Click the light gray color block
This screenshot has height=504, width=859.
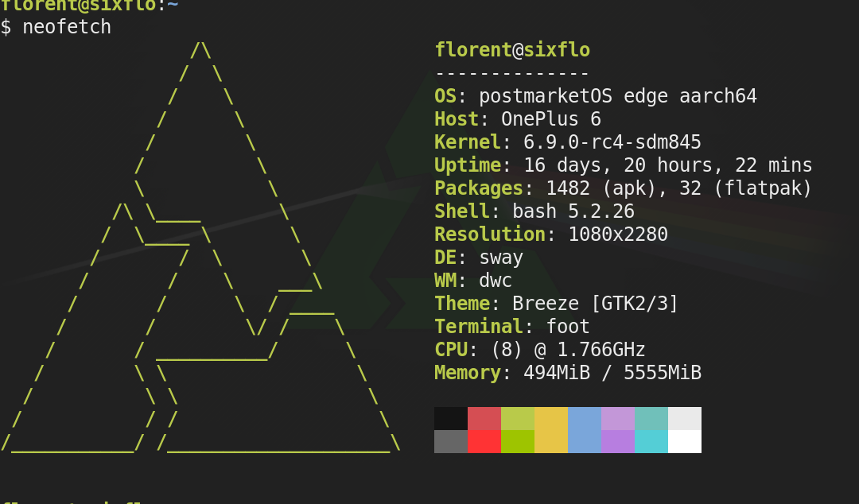click(x=685, y=418)
